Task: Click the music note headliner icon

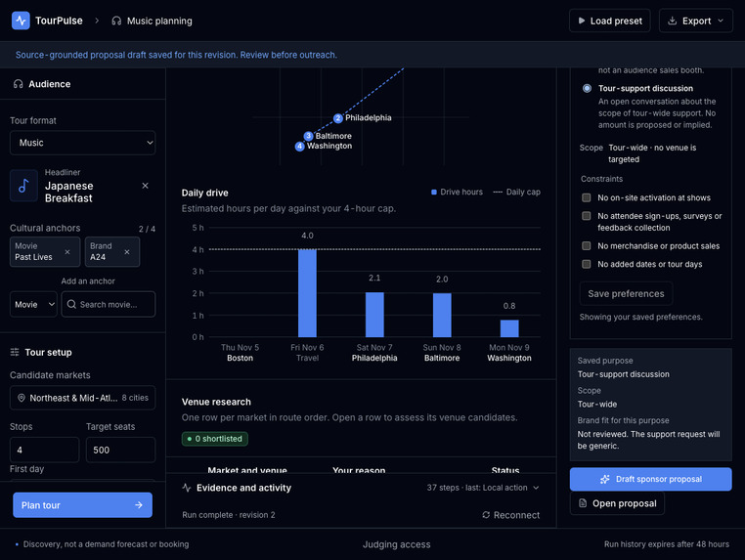Action: coord(23,186)
